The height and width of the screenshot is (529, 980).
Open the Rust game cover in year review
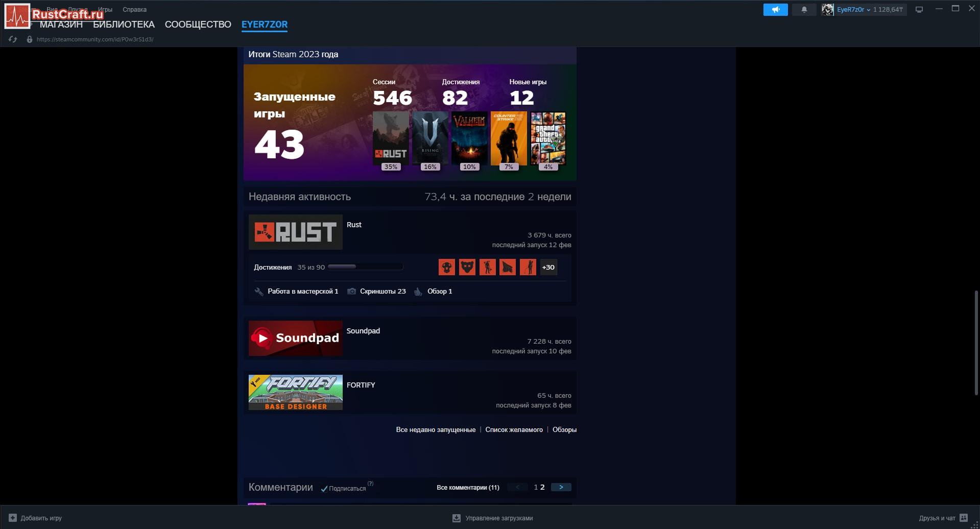click(391, 138)
